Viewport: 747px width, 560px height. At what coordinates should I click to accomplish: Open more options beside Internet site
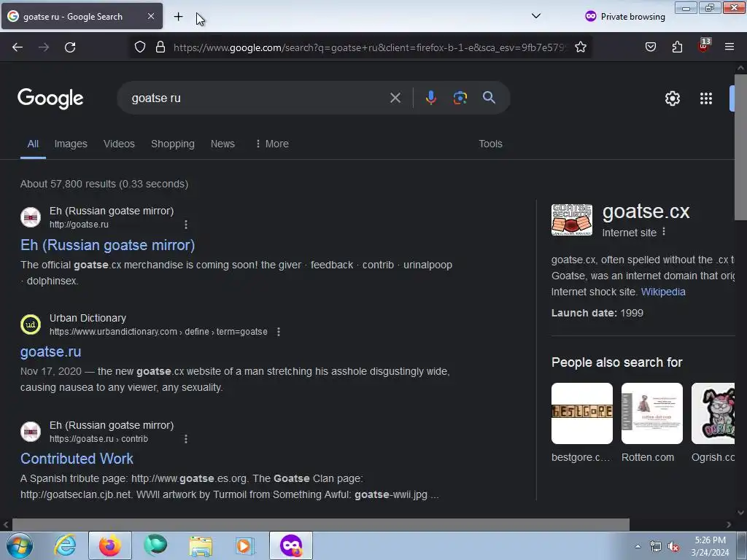coord(664,232)
